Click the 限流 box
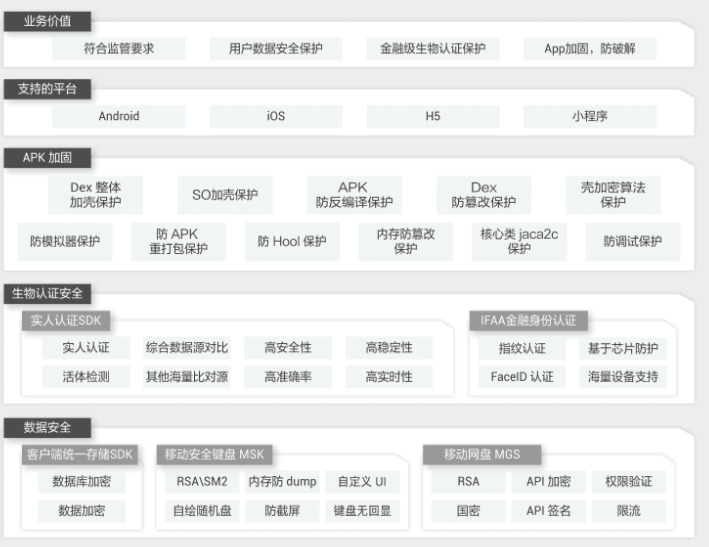The height and width of the screenshot is (547, 709). pyautogui.click(x=629, y=511)
